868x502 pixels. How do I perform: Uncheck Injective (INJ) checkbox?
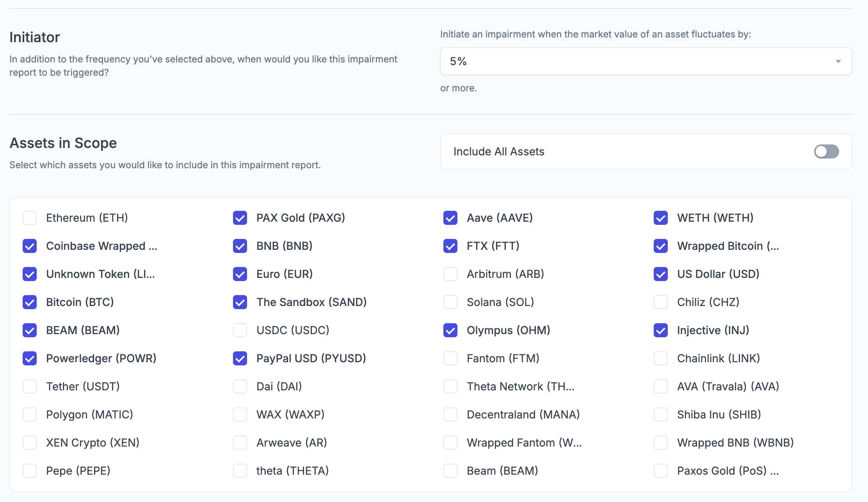pyautogui.click(x=661, y=330)
